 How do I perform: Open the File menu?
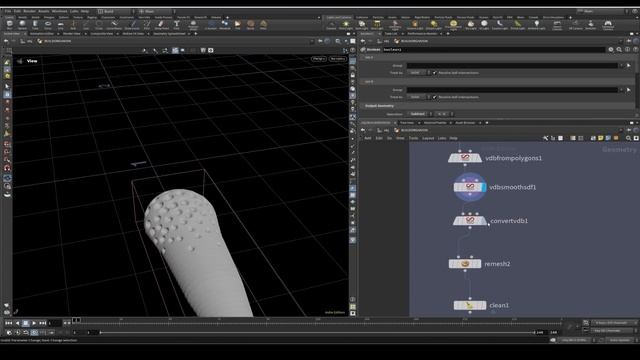8,11
